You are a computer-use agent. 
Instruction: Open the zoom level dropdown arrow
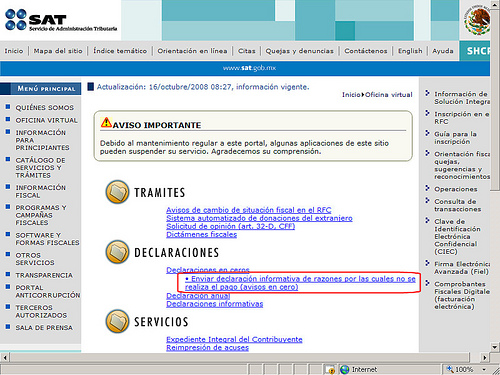484,370
